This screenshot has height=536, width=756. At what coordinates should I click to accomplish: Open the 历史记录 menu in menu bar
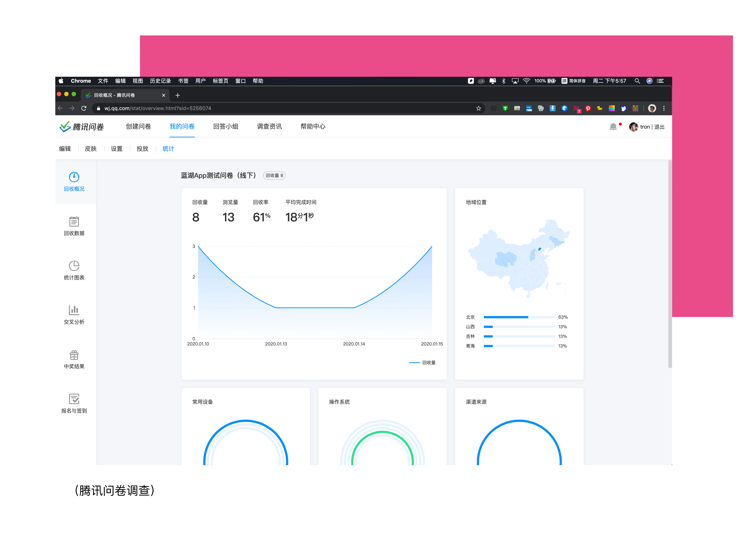[160, 81]
